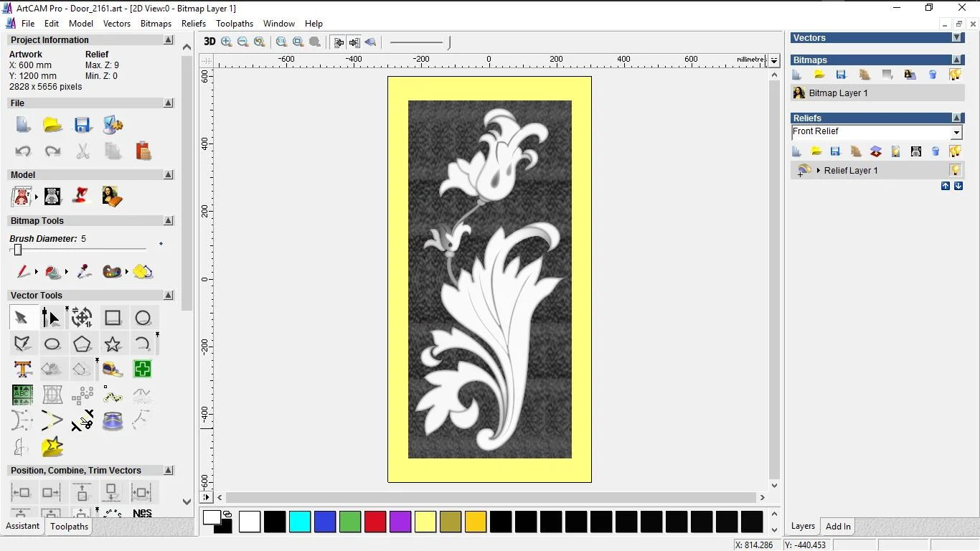Screen dimensions: 980x551
Task: Collapse the Project Information section
Action: tap(169, 40)
